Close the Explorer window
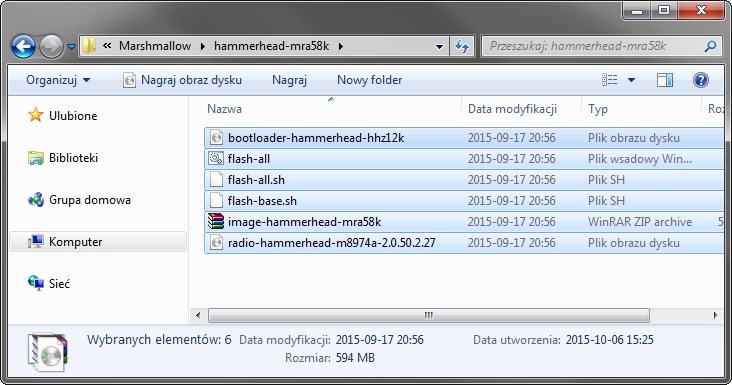Viewport: 732px width, 385px height. (700, 10)
